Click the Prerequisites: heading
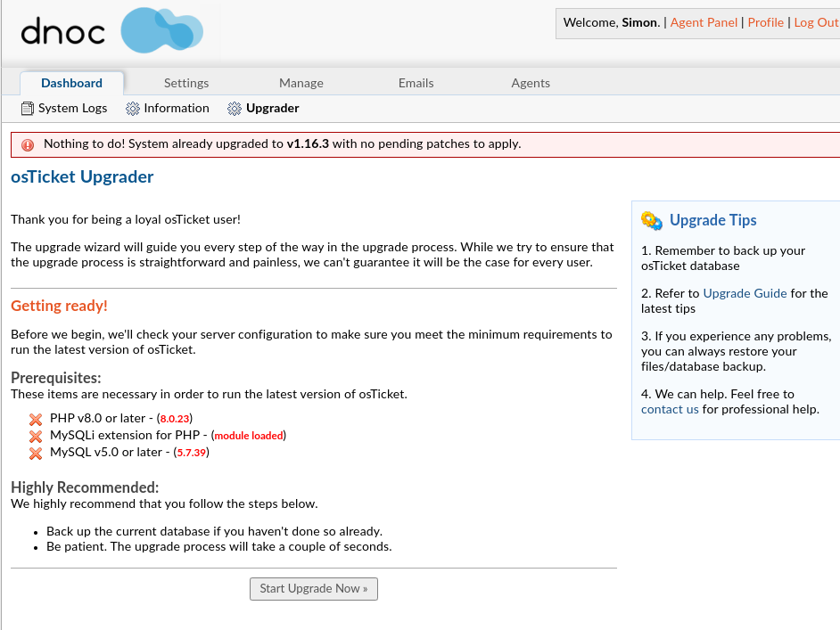The image size is (840, 630). pyautogui.click(x=55, y=378)
